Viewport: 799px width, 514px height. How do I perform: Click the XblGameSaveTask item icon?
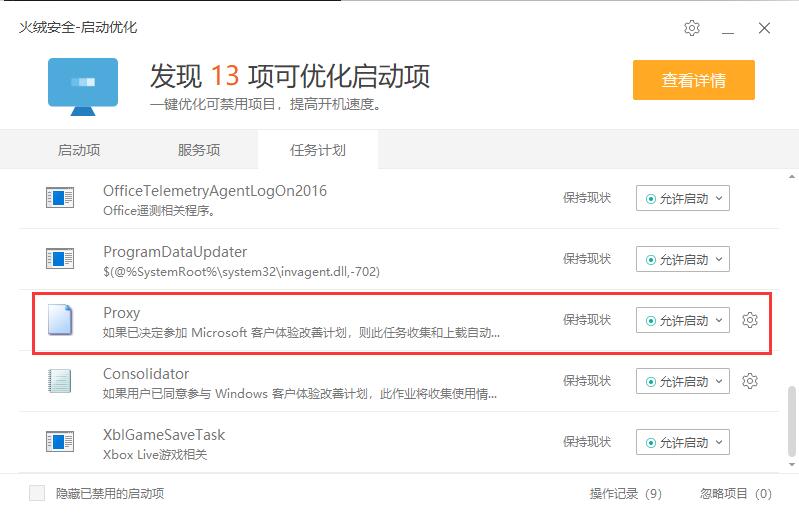tap(60, 442)
